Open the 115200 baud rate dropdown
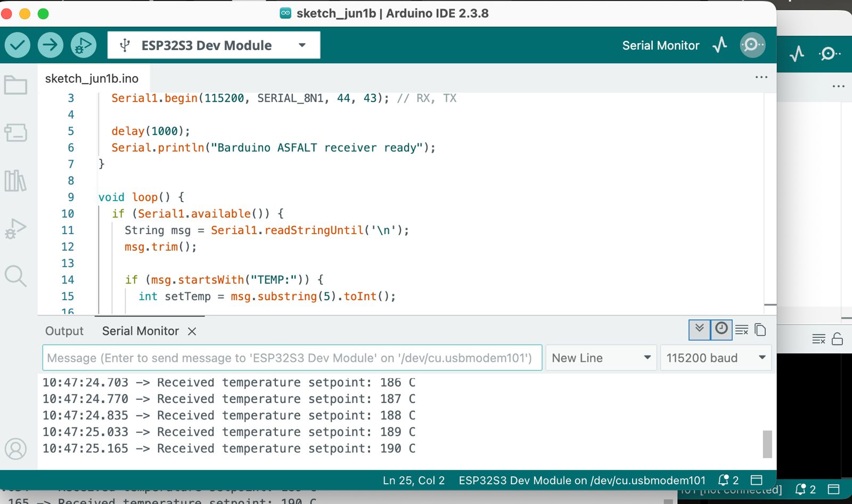This screenshot has height=504, width=852. pyautogui.click(x=716, y=358)
